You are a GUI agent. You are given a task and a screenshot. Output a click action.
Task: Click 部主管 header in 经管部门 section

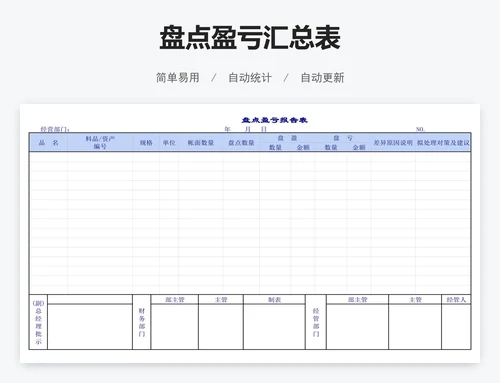click(x=358, y=300)
